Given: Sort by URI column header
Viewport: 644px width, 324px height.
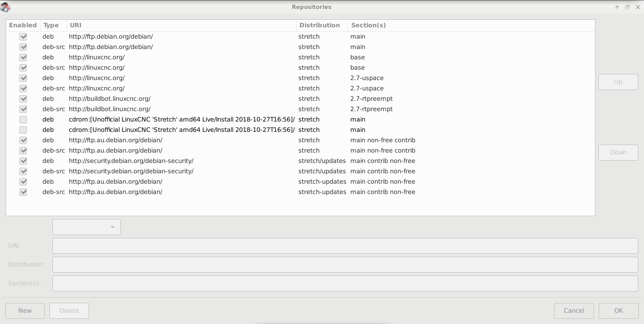Looking at the screenshot, I should tap(182, 25).
